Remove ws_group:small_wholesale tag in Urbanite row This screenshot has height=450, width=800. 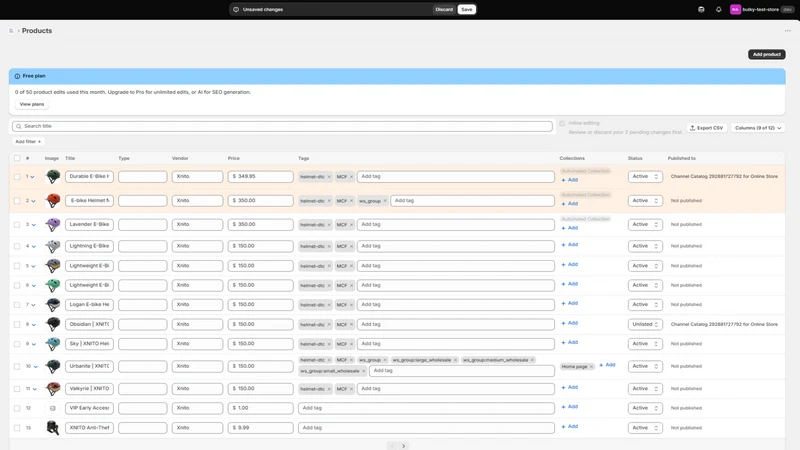[363, 371]
